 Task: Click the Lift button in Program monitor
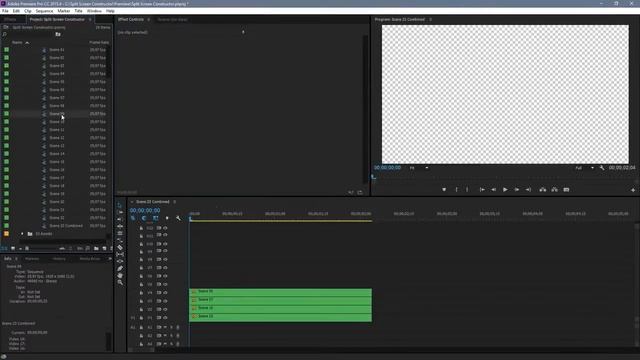[x=542, y=190]
